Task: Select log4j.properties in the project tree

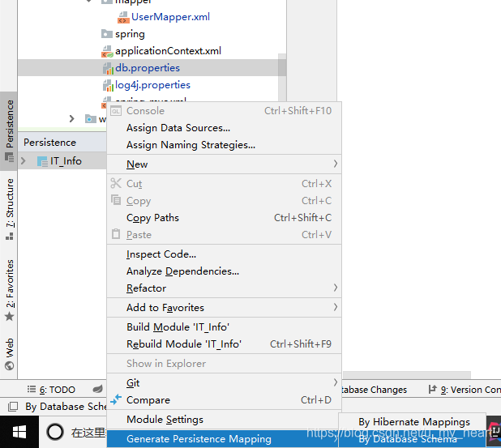Action: pos(153,85)
